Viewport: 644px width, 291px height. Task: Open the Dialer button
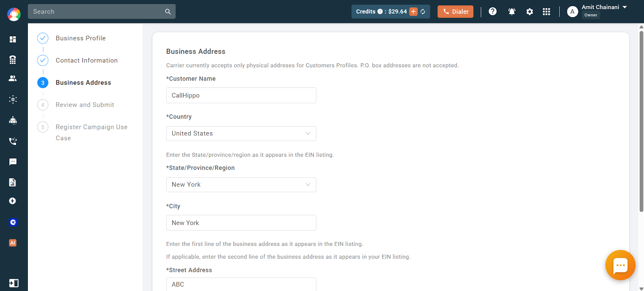[x=456, y=12]
